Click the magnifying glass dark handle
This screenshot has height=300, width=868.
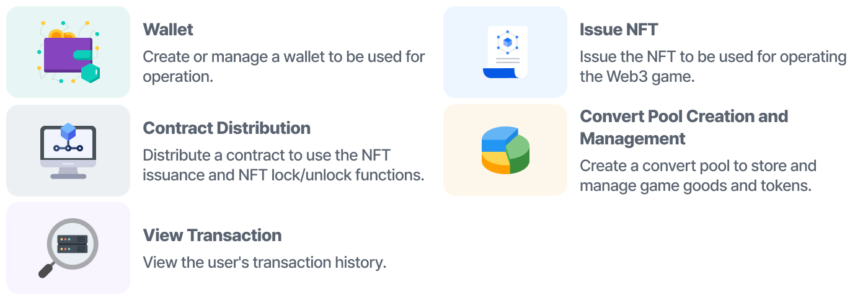[47, 270]
